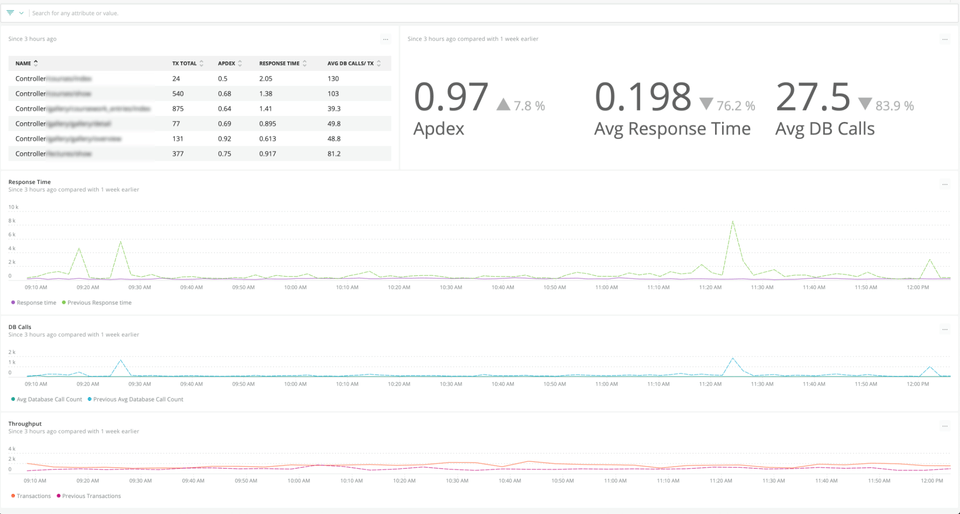Image resolution: width=960 pixels, height=514 pixels.
Task: Sort table by AVG DB CALLS/TX arrows
Action: (378, 63)
